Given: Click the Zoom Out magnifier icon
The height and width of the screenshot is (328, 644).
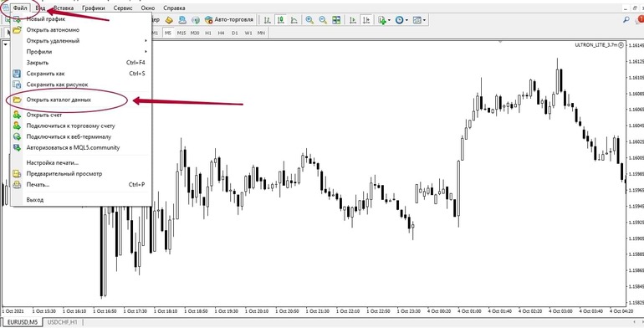Looking at the screenshot, I should (323, 19).
